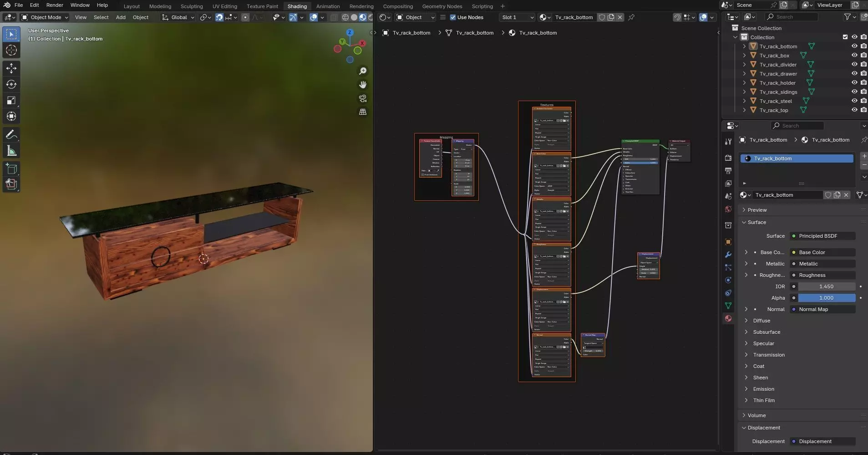Adjust the IOR value field
The image size is (868, 455).
827,286
